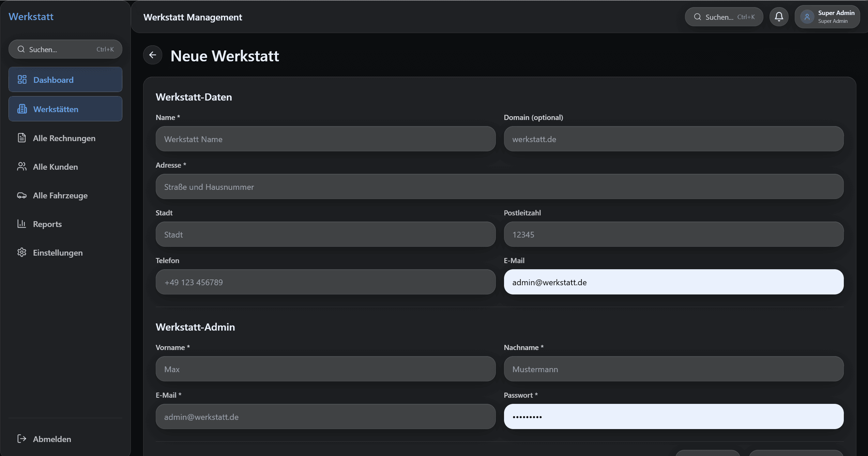Open Alle Kunden in sidebar
This screenshot has width=868, height=456.
56,167
